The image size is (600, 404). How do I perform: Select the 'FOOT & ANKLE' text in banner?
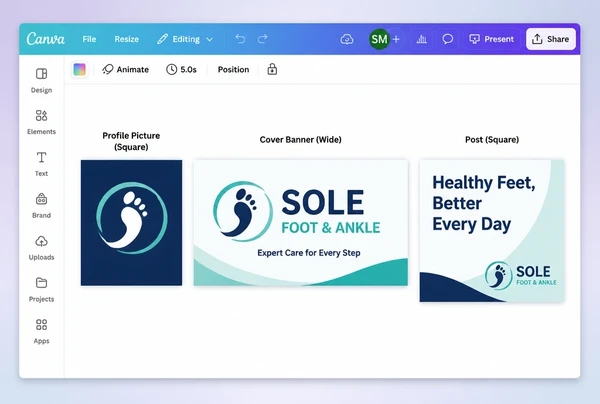tap(331, 228)
